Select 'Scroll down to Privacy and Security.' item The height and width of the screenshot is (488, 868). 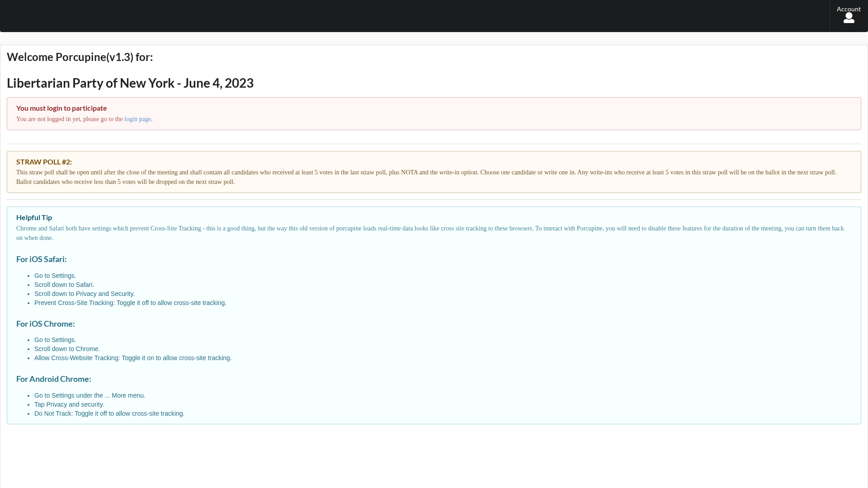pos(85,294)
